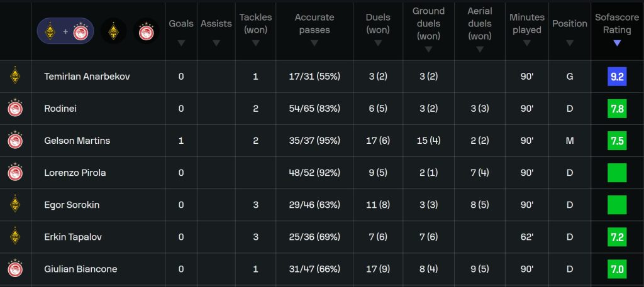Click the club crest beside Rodinei
644x287 pixels.
coord(15,109)
